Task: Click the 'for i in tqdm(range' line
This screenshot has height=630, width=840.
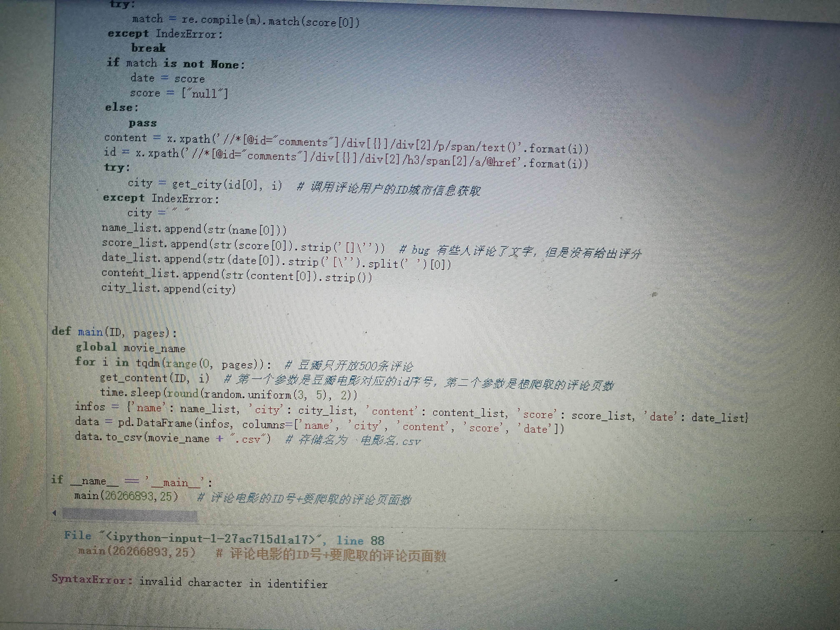Action: pyautogui.click(x=173, y=363)
